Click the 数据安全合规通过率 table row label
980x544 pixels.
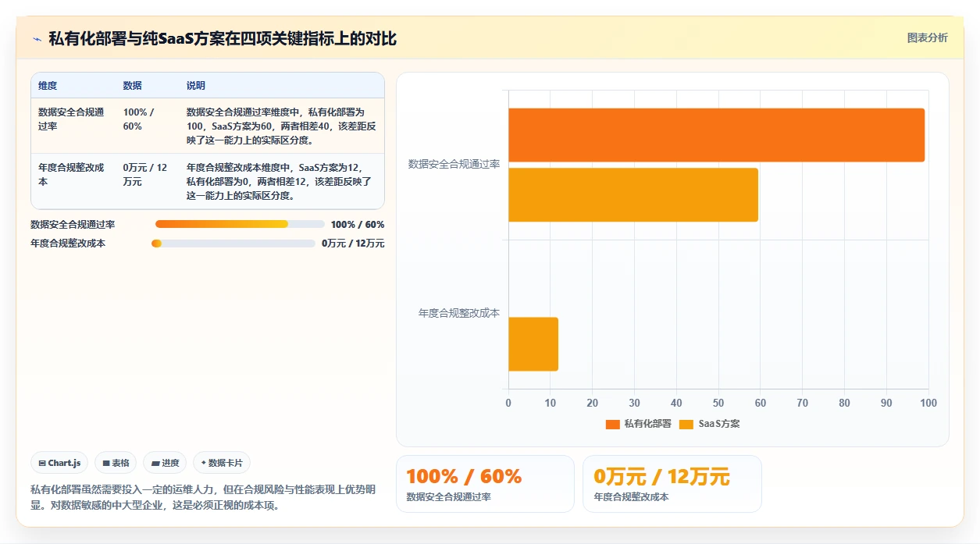coord(71,119)
